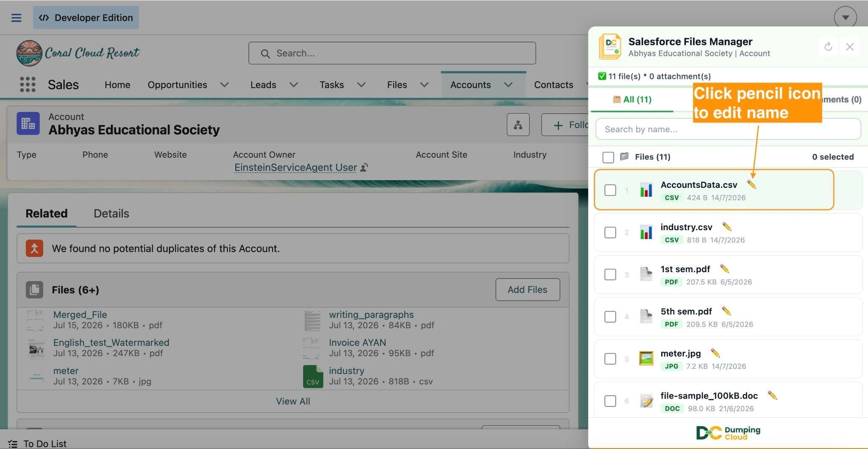Click the duplicate merge icon in banner

click(34, 248)
